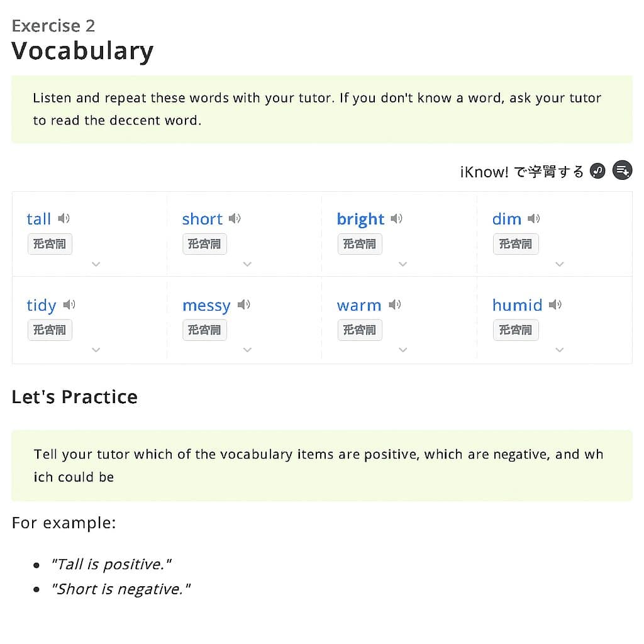
Task: Expand the messy word details
Action: [247, 350]
